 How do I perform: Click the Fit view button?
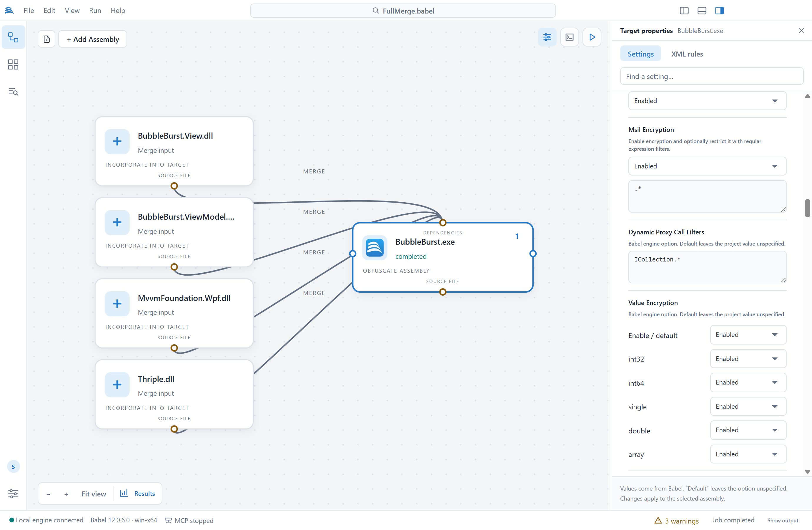pos(94,494)
